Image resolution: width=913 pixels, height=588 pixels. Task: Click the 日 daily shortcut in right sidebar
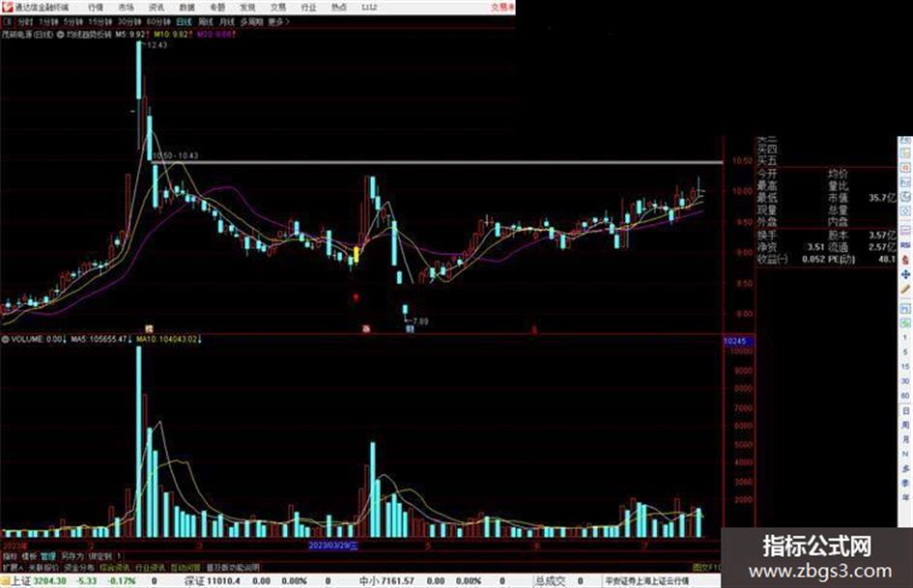tap(905, 411)
